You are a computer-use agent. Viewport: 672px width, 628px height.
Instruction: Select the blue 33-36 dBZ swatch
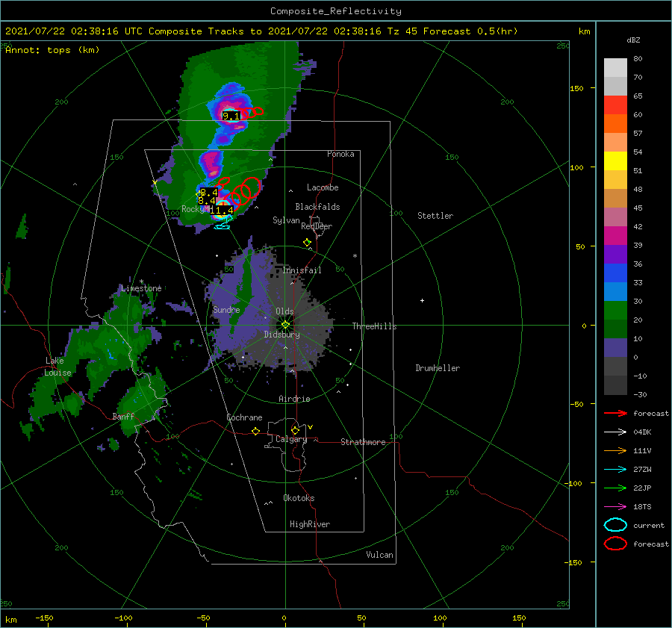pyautogui.click(x=615, y=273)
